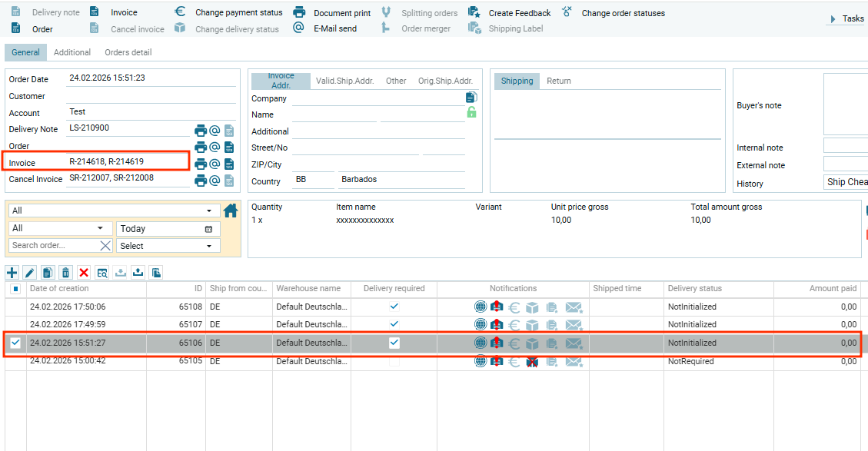The width and height of the screenshot is (868, 451).
Task: Click the copy company address icon
Action: tap(471, 98)
